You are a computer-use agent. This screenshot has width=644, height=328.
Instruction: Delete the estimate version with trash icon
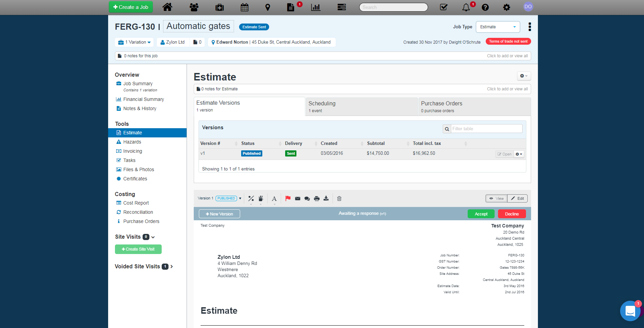pos(339,198)
